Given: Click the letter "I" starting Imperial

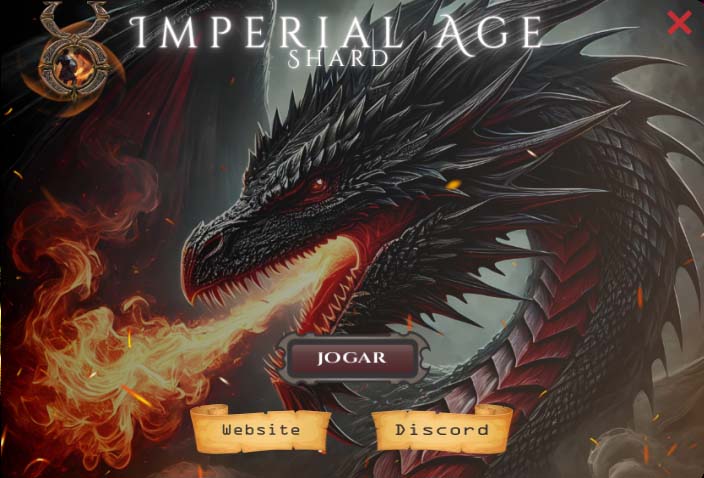Looking at the screenshot, I should 140,33.
